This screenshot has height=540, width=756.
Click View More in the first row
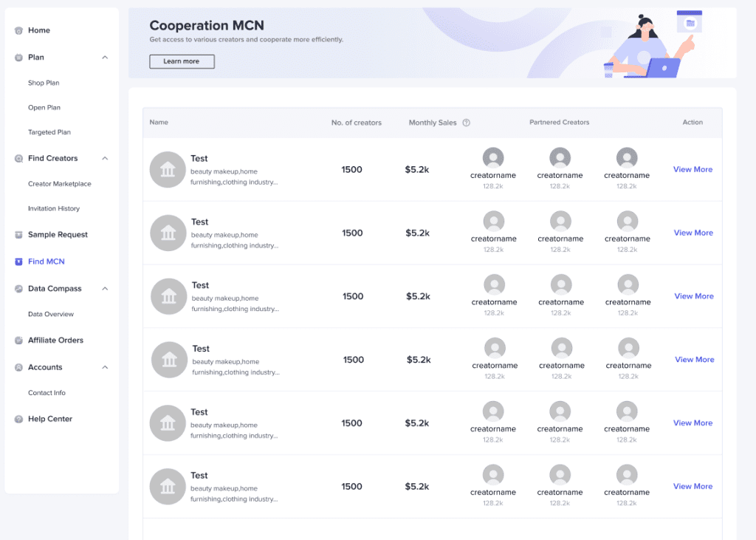[x=693, y=169]
